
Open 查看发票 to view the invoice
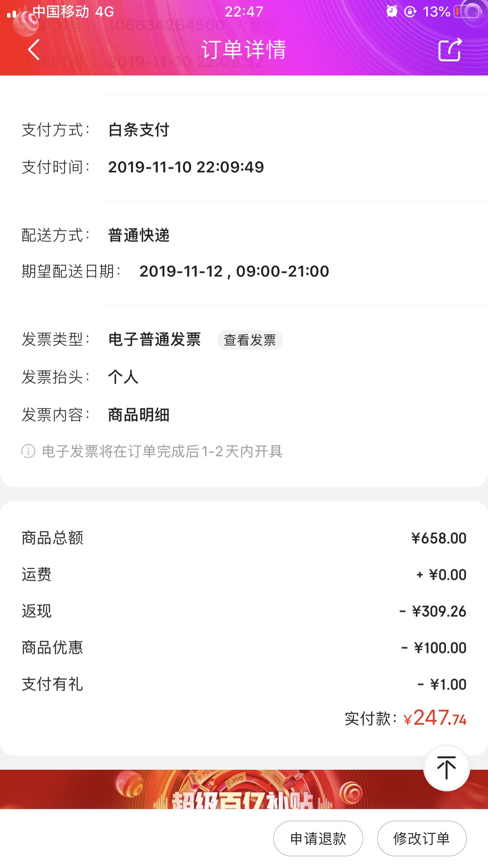250,340
